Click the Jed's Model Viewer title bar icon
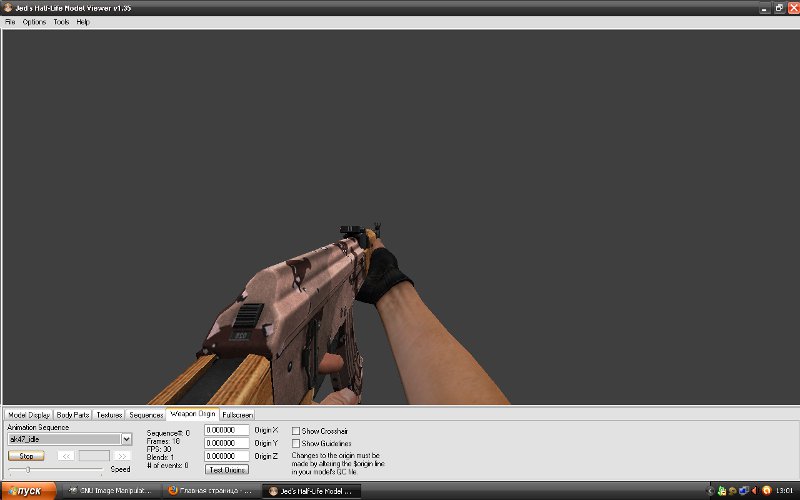The width and height of the screenshot is (800, 500). (x=8, y=8)
